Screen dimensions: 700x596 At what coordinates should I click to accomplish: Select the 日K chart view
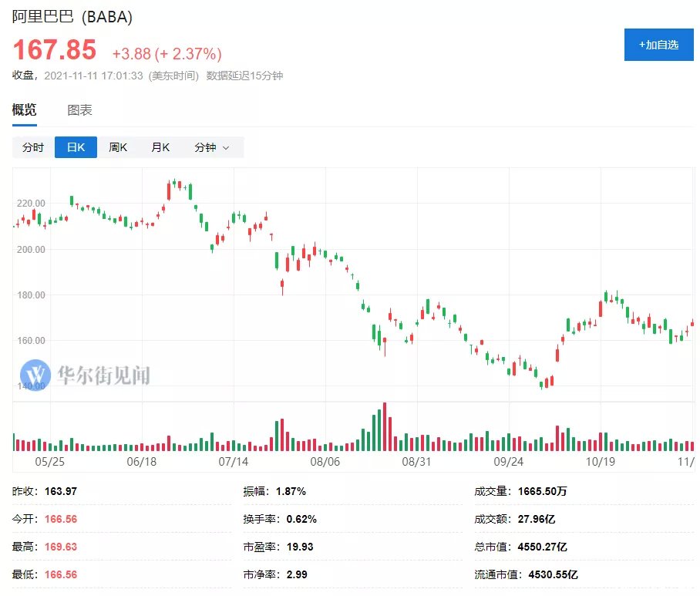[x=76, y=147]
